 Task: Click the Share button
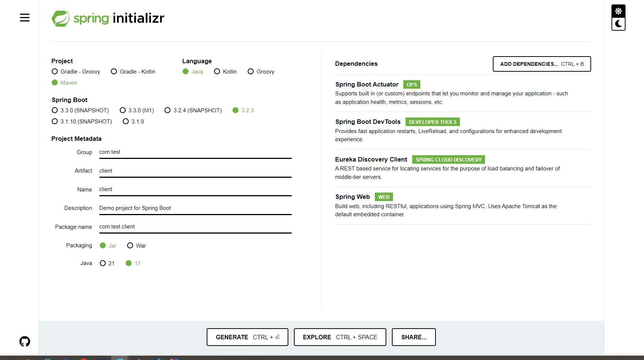(x=414, y=337)
